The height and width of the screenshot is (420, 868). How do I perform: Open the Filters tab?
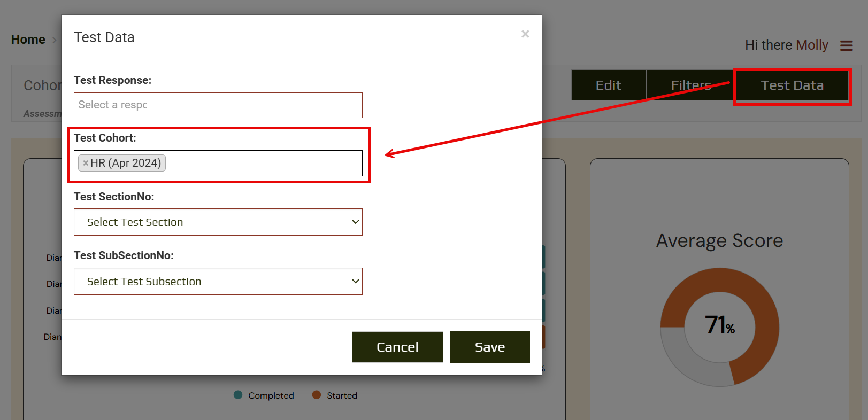[x=690, y=85]
